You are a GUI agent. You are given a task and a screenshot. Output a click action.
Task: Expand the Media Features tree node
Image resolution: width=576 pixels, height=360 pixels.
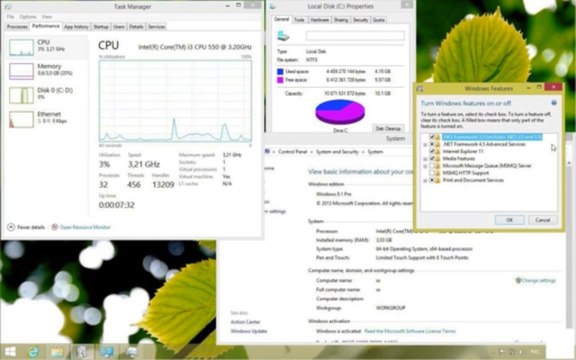coord(425,159)
